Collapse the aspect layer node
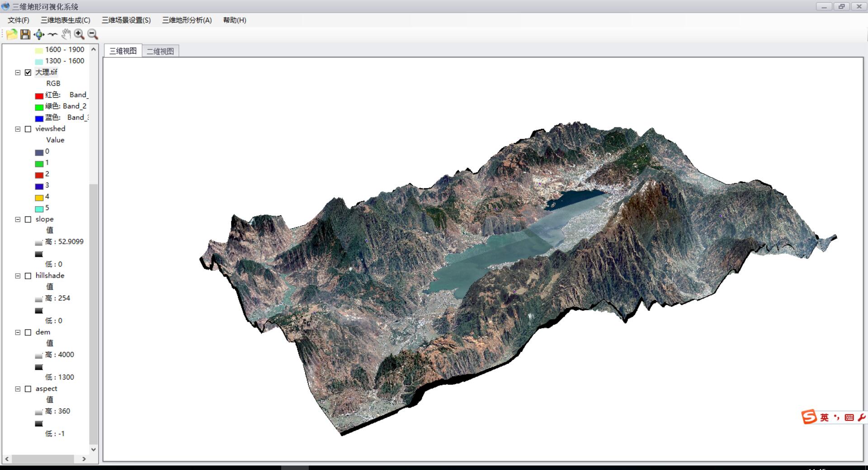Image resolution: width=868 pixels, height=470 pixels. pos(18,389)
